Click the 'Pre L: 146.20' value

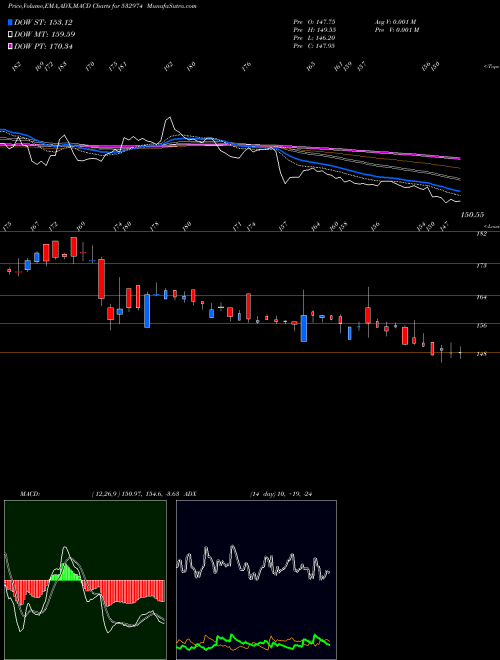(314, 38)
